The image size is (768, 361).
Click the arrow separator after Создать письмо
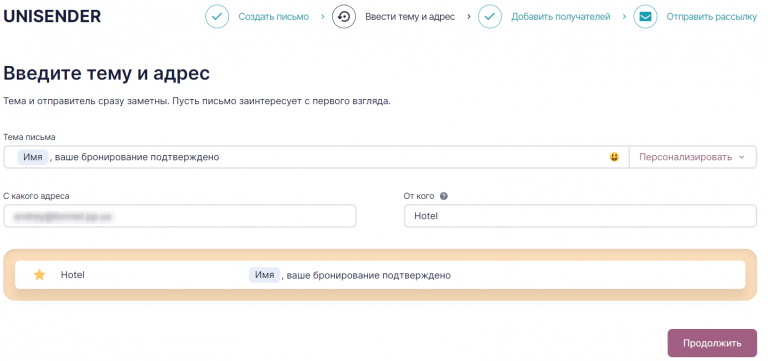pos(322,17)
